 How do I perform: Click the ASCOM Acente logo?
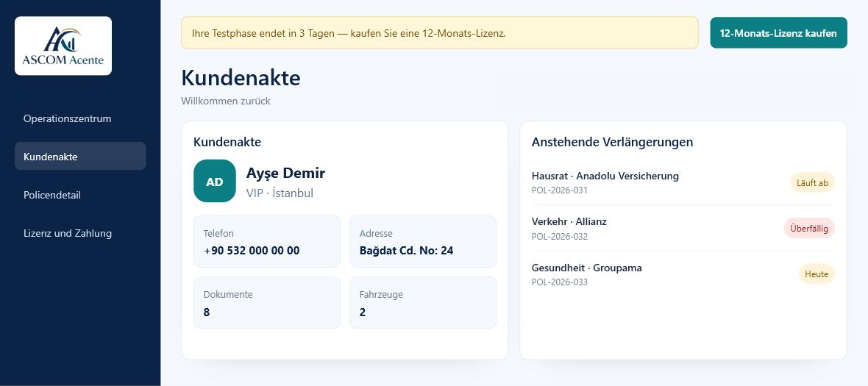click(x=63, y=46)
